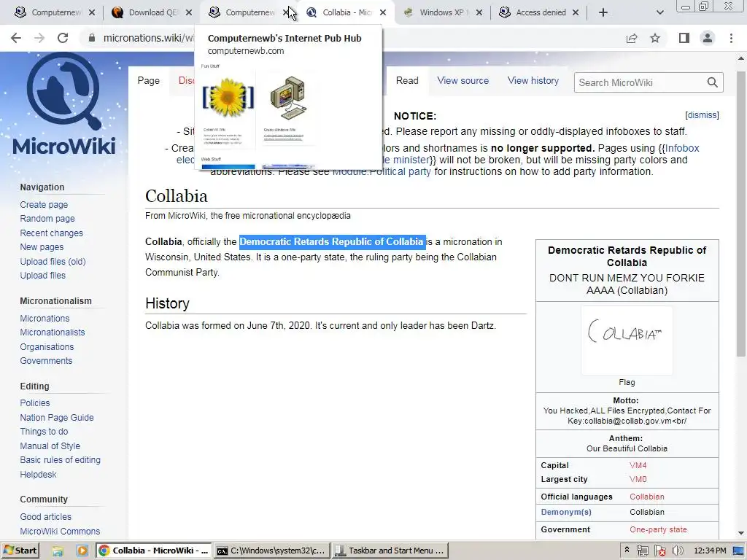Click the browser forward arrow

point(39,38)
